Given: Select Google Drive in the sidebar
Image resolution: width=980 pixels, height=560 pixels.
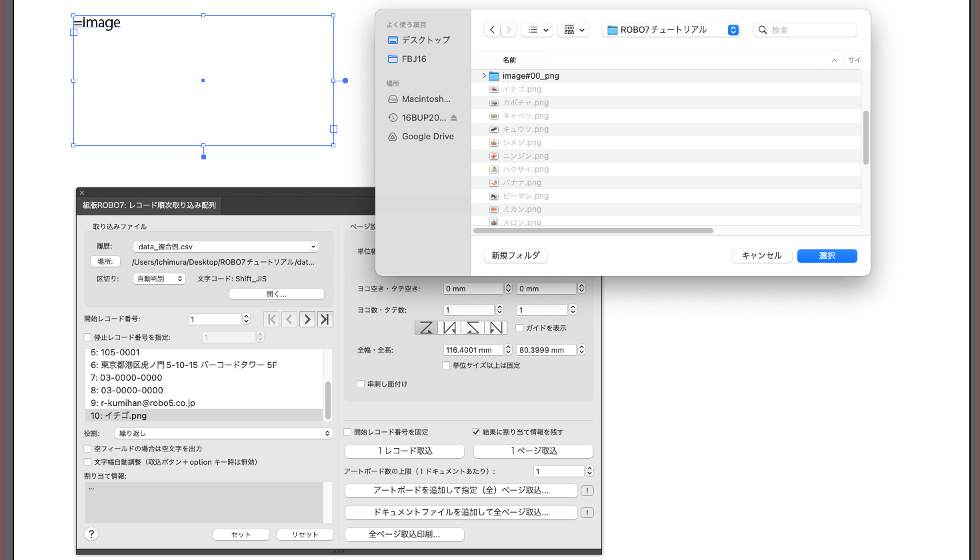Looking at the screenshot, I should 427,137.
